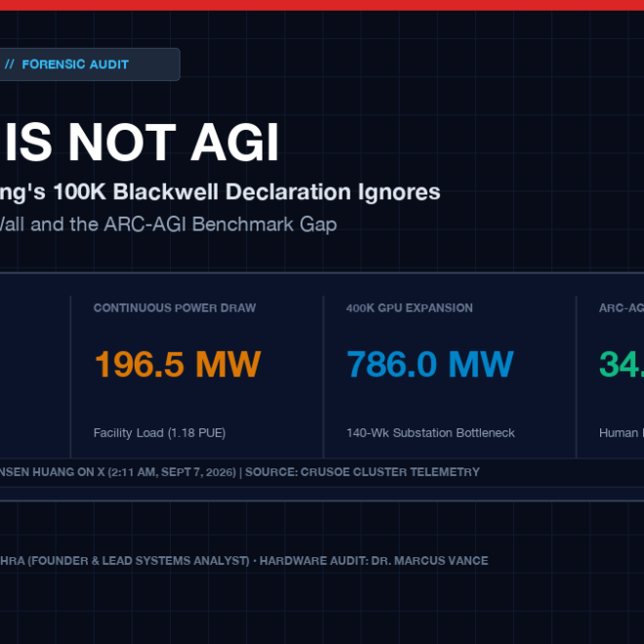Screen dimensions: 644x644
Task: Click 'FOUNDER & LEAD SYSTEMS ANALYST' credit
Action: pos(139,561)
